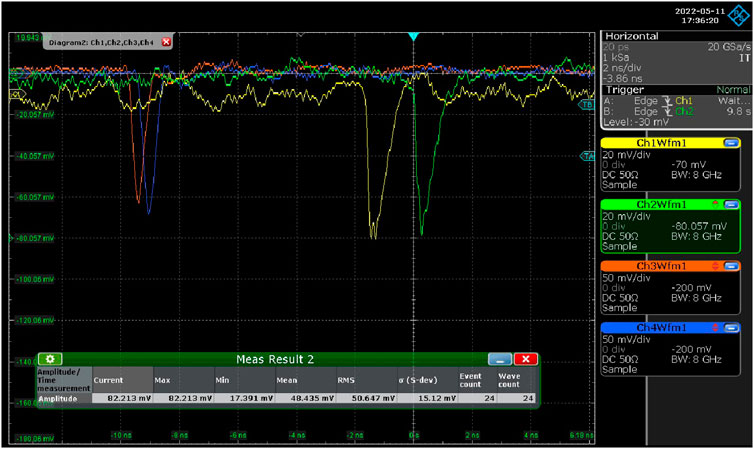Click the Ch4Wfm1 DC 50Ω coupling value
Image resolution: width=754 pixels, height=449 pixels.
(620, 359)
